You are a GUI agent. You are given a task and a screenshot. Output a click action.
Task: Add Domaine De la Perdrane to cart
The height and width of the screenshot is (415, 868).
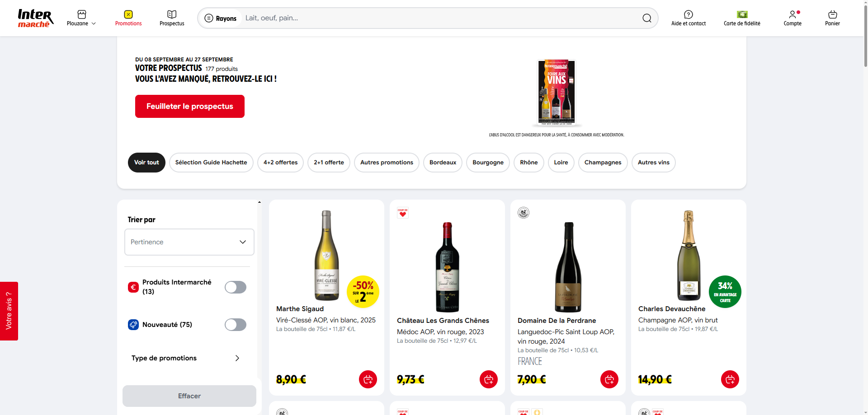609,379
